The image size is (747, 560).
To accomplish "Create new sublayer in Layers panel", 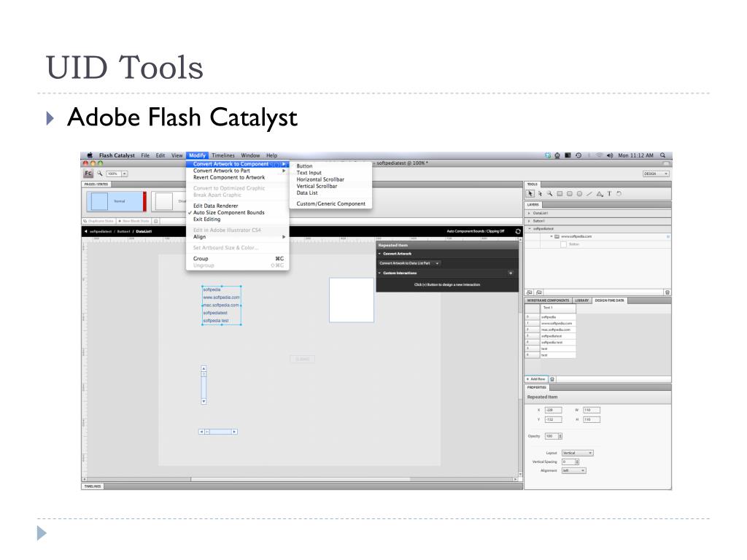I will click(x=539, y=292).
